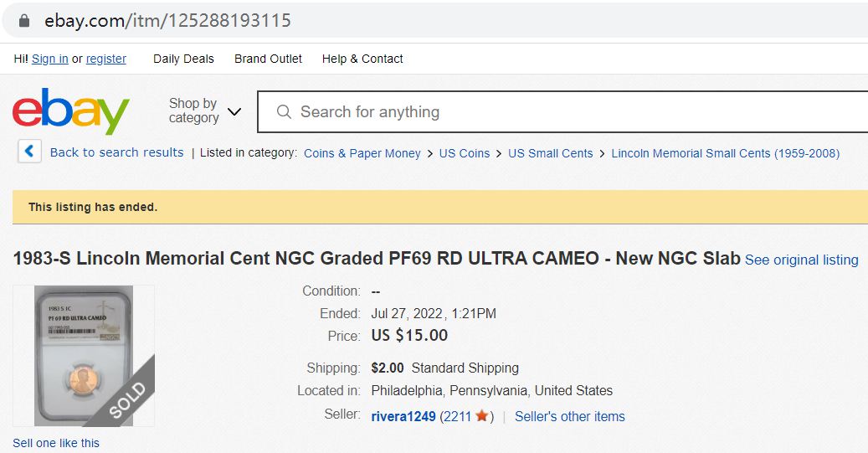
Task: Click the seller feedback star icon
Action: [482, 416]
